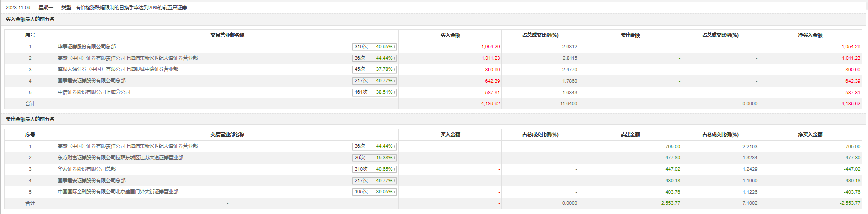Click 买入金额 column header in the buy table

pos(450,35)
